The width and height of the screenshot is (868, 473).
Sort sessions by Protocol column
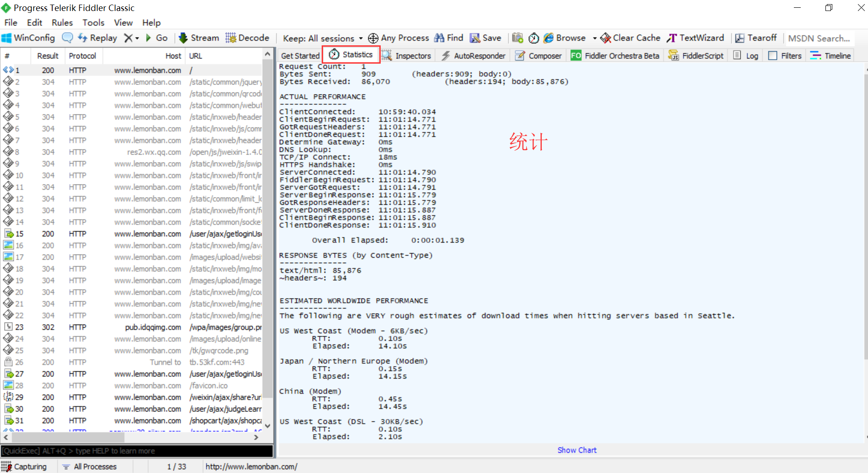tap(82, 56)
